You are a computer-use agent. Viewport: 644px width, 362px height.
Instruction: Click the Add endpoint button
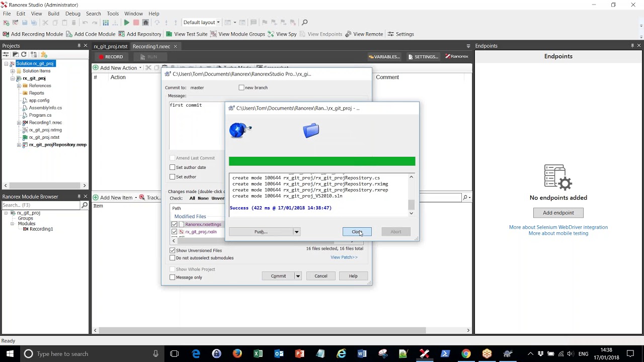[558, 213]
